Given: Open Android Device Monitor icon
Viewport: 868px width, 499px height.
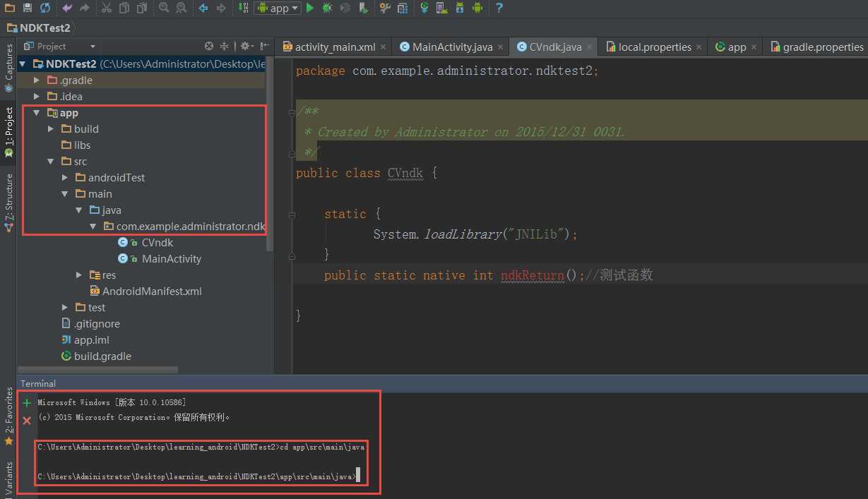Looking at the screenshot, I should [x=477, y=8].
